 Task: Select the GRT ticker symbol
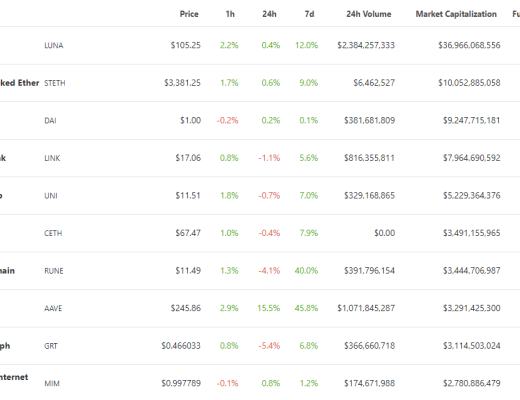tap(51, 346)
